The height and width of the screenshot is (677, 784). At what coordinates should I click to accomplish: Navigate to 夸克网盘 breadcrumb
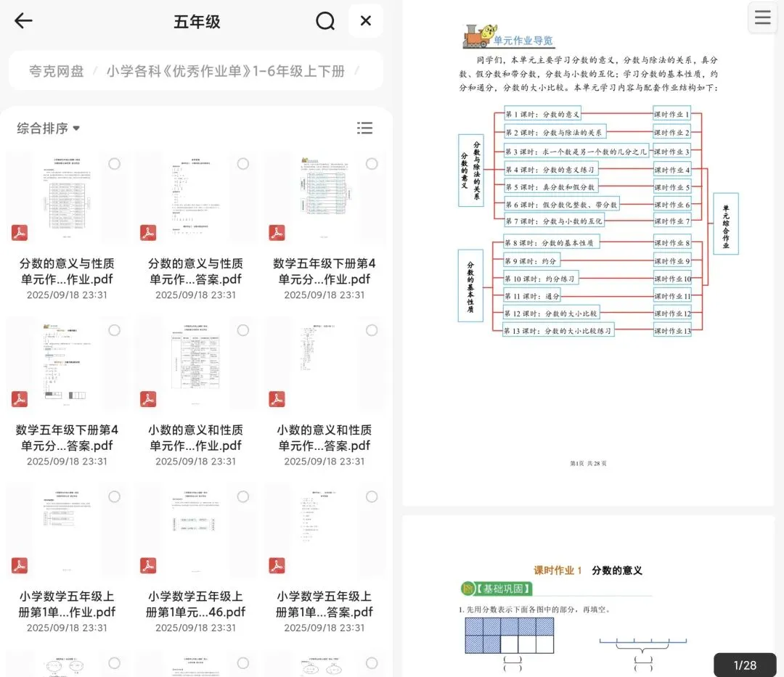coord(56,71)
